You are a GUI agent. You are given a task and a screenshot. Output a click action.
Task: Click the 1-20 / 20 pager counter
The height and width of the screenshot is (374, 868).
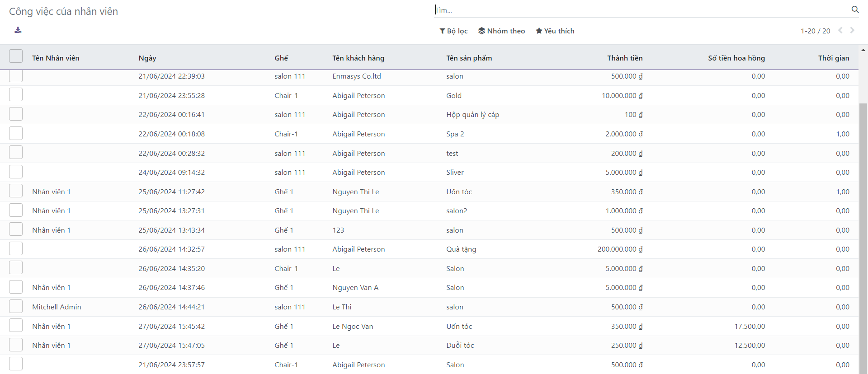pyautogui.click(x=815, y=31)
